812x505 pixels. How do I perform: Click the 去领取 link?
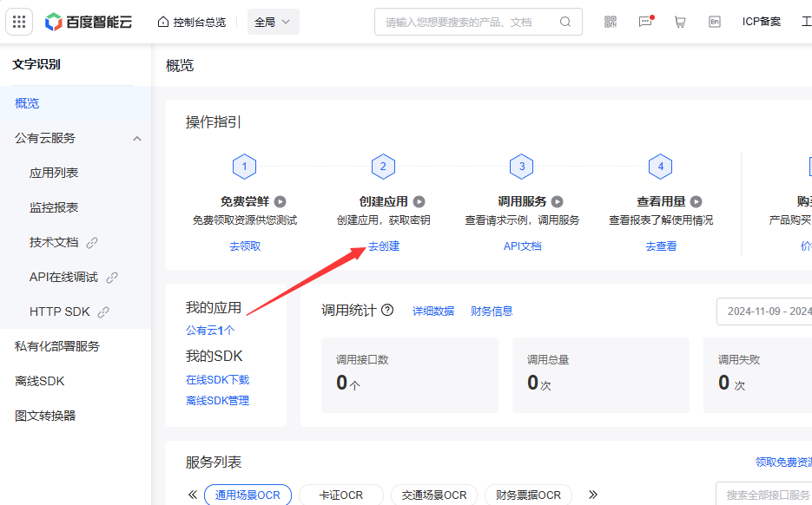click(245, 246)
